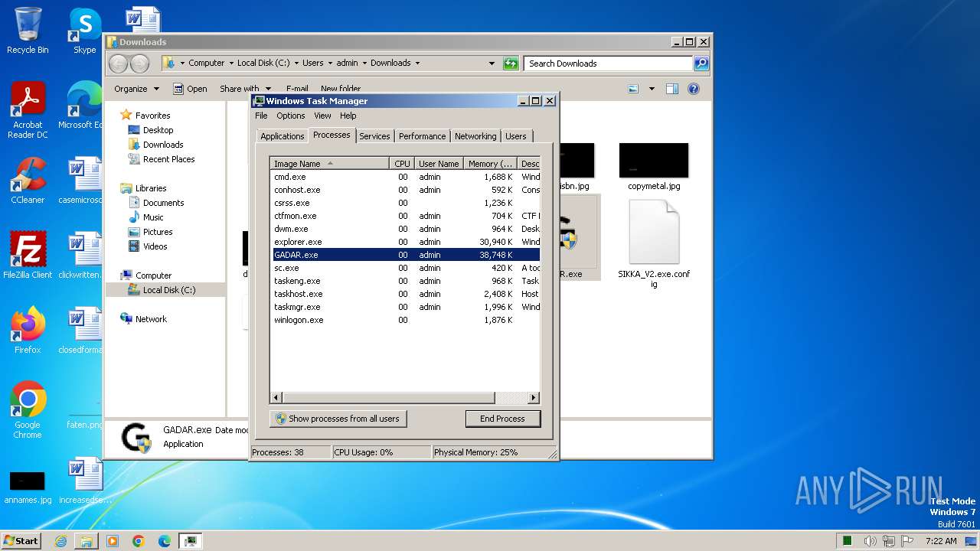The height and width of the screenshot is (551, 980).
Task: Launch Acrobat Reader DC from desktop
Action: point(28,110)
